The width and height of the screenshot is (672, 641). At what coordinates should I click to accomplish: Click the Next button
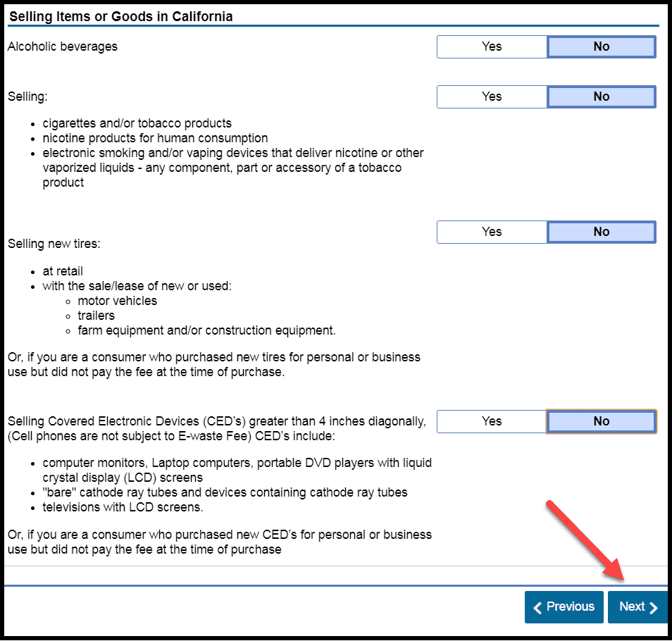tap(637, 607)
